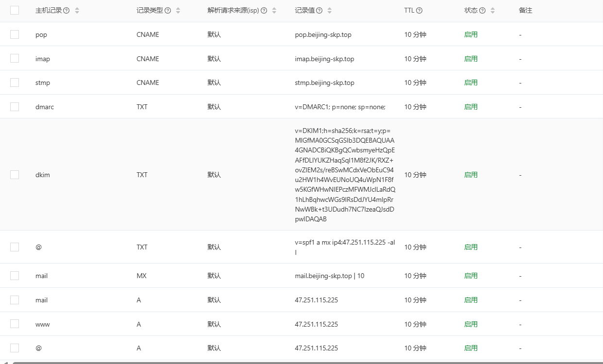
Task: Click host name imap
Action: pos(43,59)
